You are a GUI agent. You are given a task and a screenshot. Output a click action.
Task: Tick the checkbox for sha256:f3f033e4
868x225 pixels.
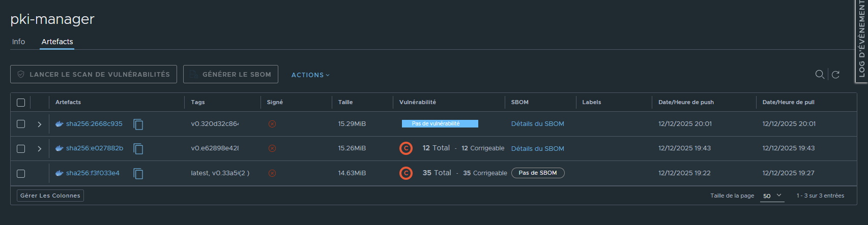coord(21,174)
